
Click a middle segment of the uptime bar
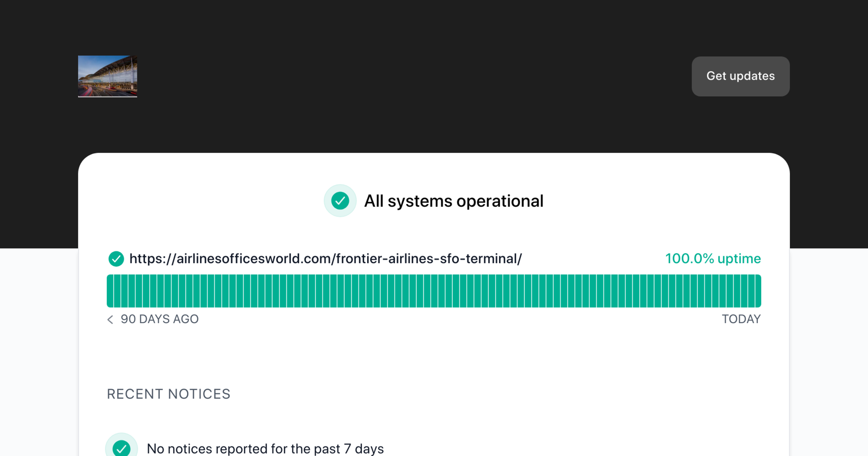coord(434,290)
